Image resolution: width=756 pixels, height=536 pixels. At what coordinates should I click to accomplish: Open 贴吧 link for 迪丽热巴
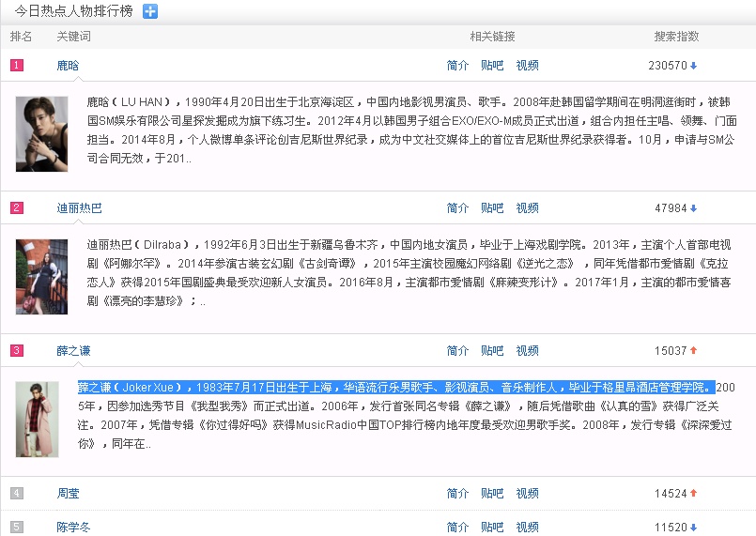(x=492, y=208)
